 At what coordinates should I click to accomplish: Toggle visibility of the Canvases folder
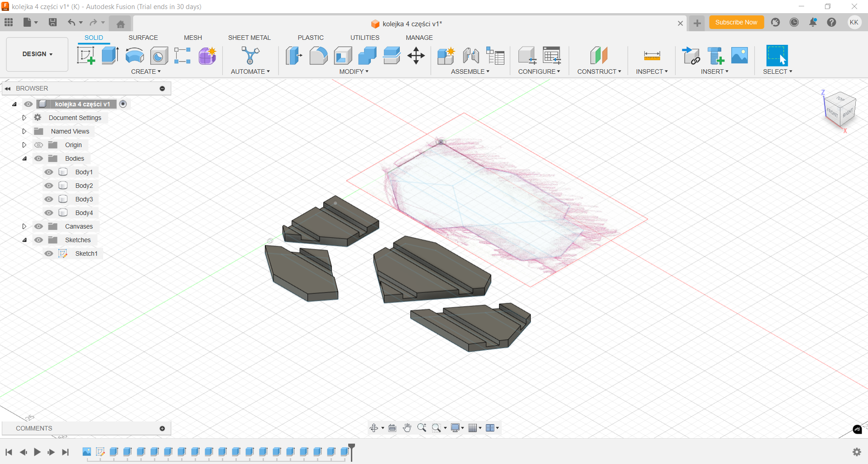tap(39, 226)
